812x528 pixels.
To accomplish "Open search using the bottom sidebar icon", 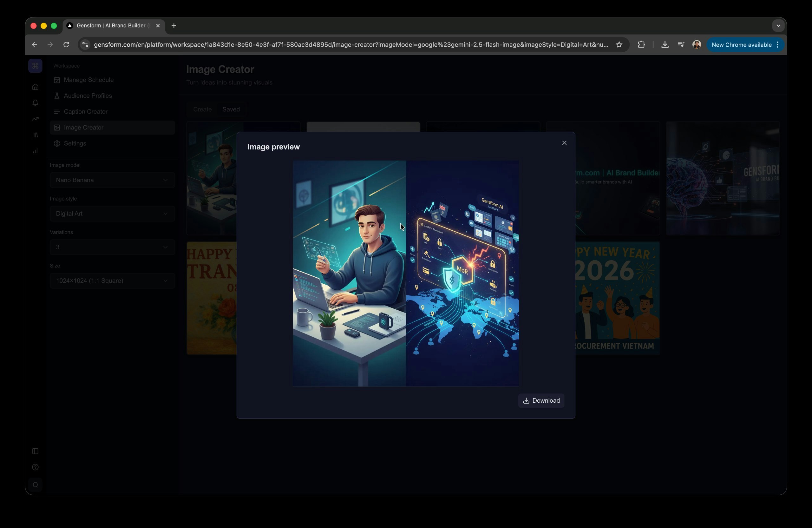I will click(x=35, y=485).
